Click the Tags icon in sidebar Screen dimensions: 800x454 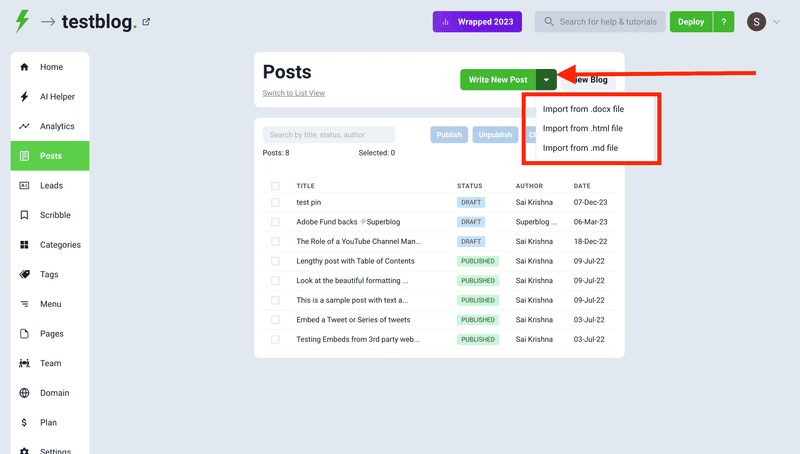pos(24,274)
